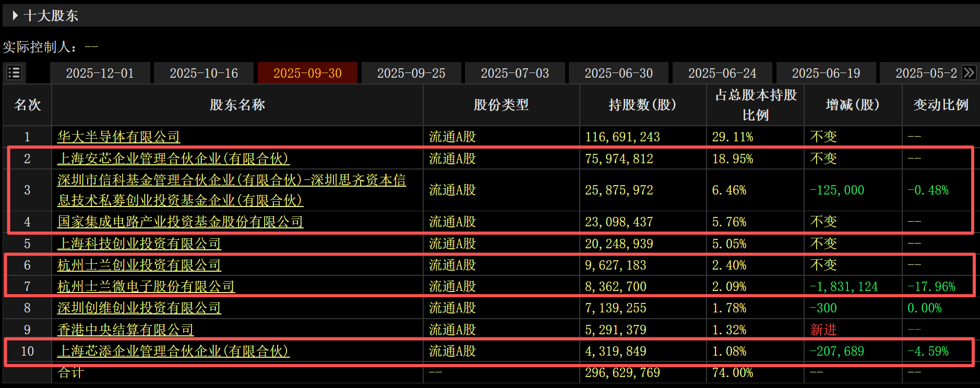Click 深圳创维创业投资有限公司 link

[x=139, y=308]
